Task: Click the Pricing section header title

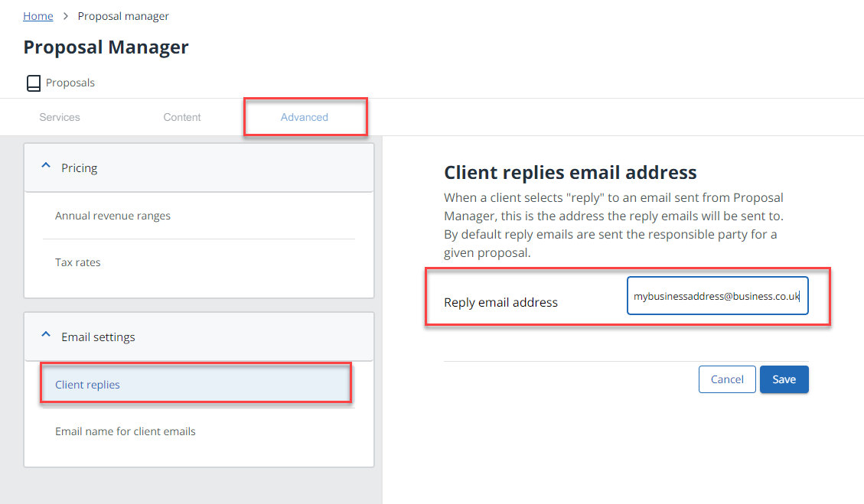Action: [80, 168]
